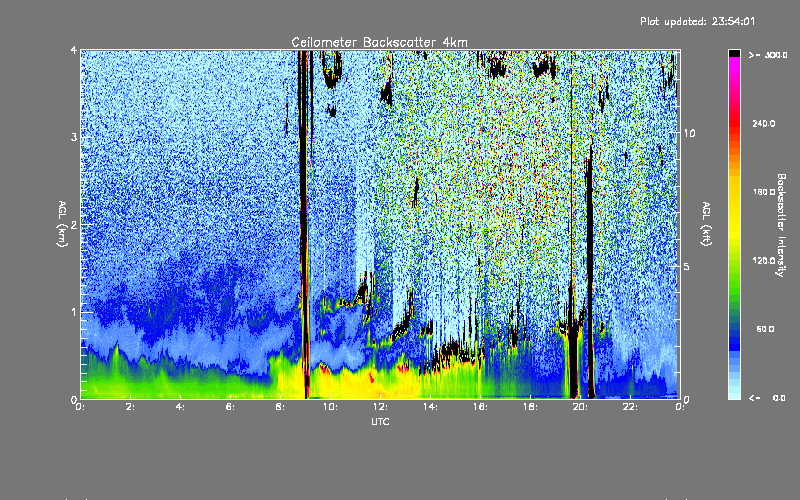Image resolution: width=800 pixels, height=500 pixels.
Task: Click the '16:' tick label on UTC axis
Action: [480, 407]
